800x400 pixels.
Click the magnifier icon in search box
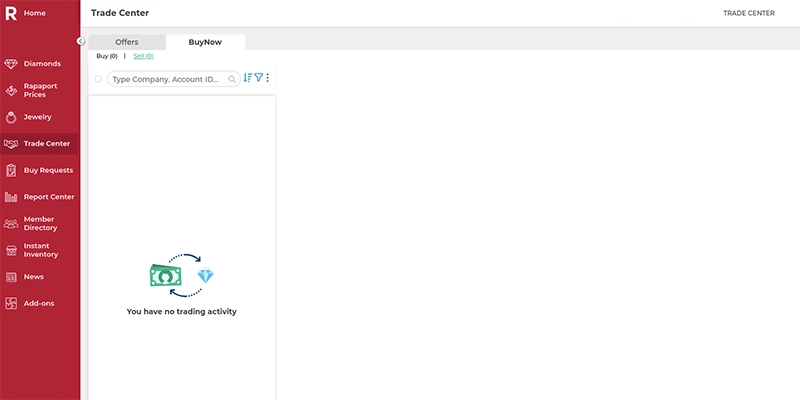(232, 78)
